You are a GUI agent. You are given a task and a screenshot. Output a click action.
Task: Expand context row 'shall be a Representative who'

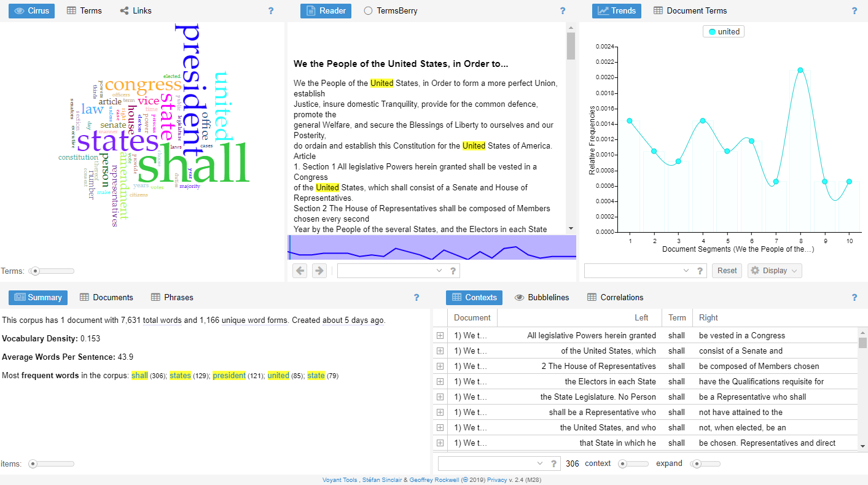pyautogui.click(x=440, y=412)
